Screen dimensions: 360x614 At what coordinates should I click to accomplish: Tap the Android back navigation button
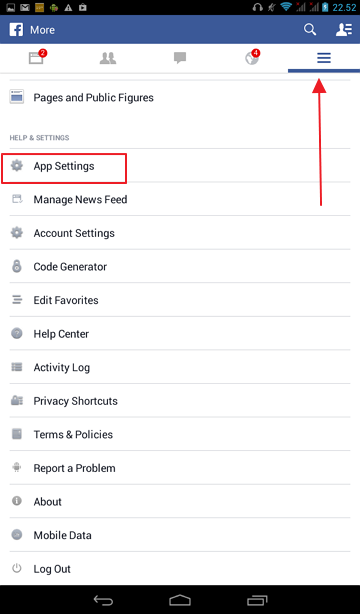click(103, 600)
